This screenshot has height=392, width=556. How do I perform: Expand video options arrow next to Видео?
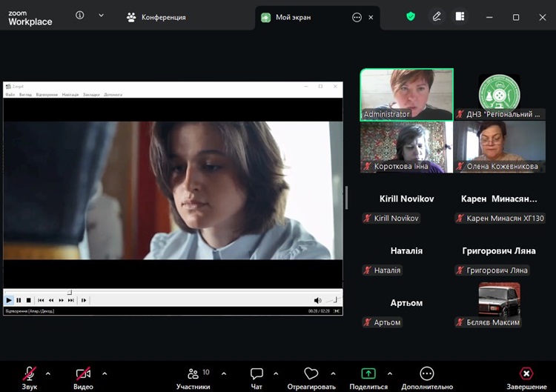[105, 373]
